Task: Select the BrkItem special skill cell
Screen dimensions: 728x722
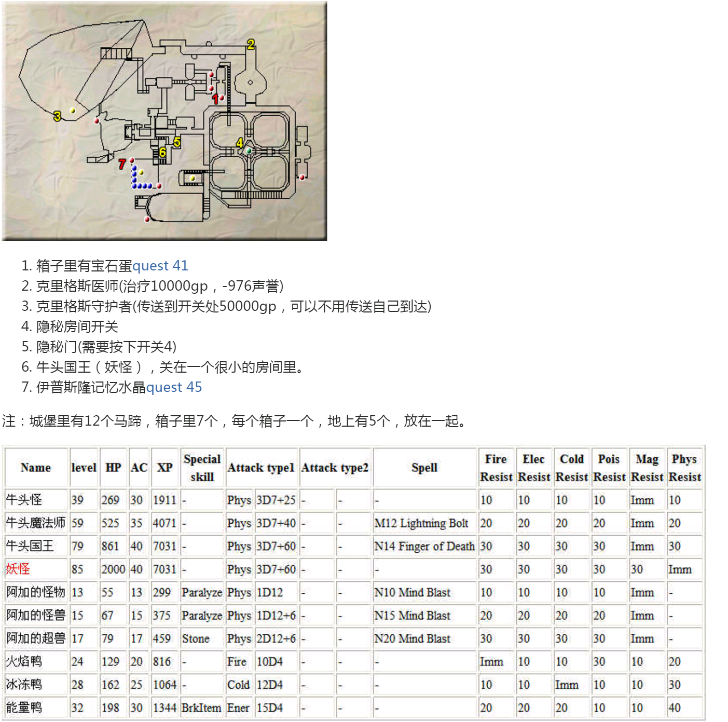Action: click(x=202, y=708)
